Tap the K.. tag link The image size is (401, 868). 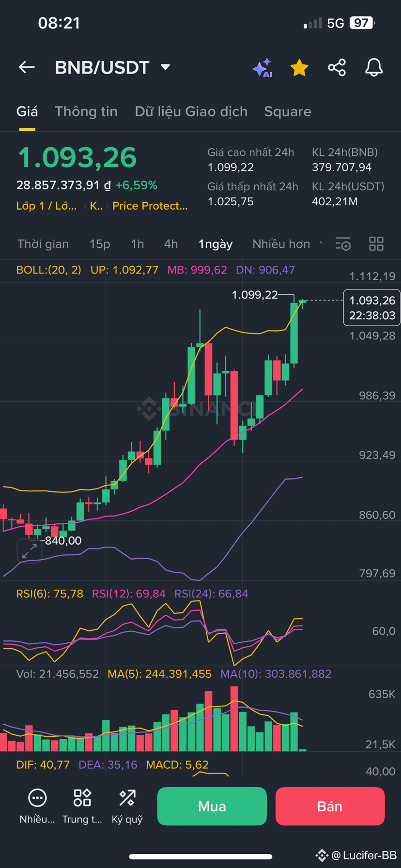(96, 206)
